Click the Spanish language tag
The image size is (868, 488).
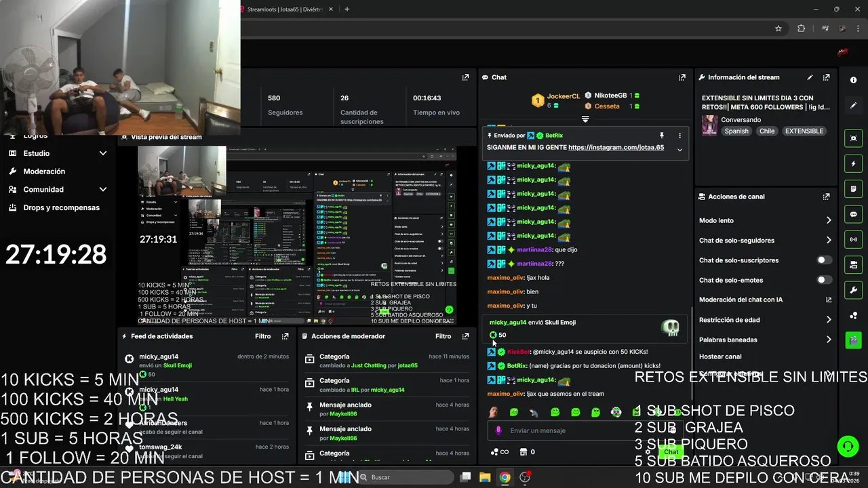(x=736, y=131)
